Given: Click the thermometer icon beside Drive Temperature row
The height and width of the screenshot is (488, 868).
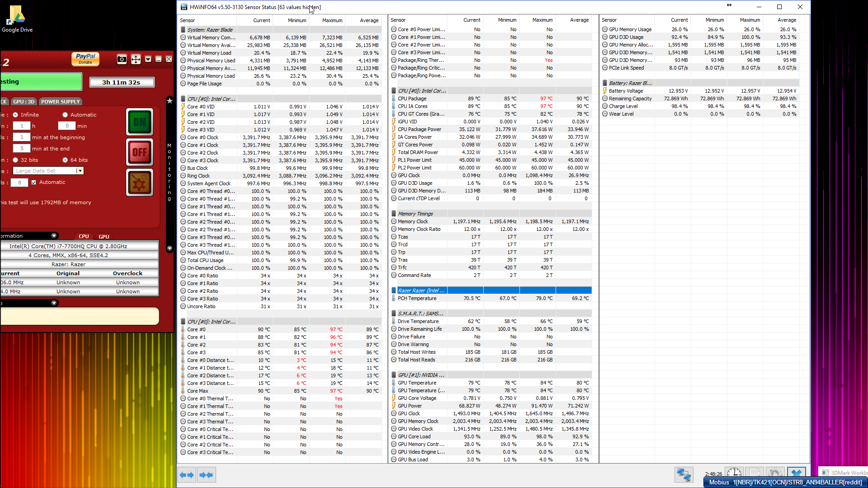Looking at the screenshot, I should tap(394, 321).
